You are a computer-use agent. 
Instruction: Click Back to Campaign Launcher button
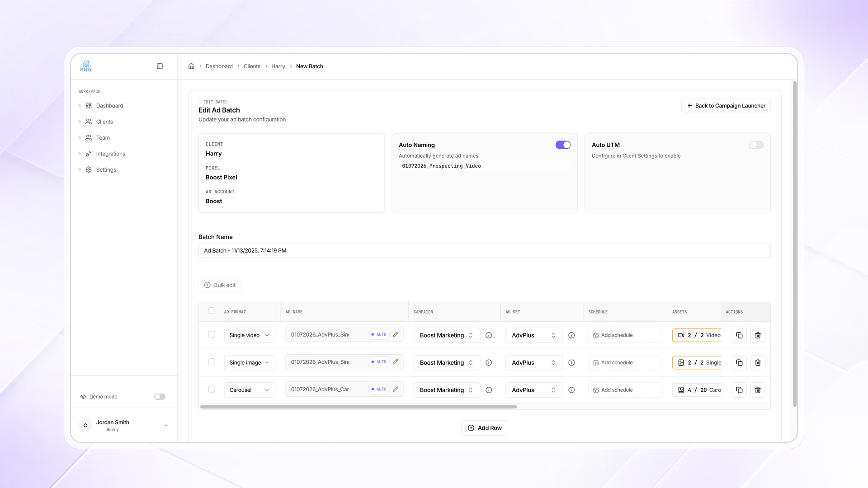[x=726, y=106]
